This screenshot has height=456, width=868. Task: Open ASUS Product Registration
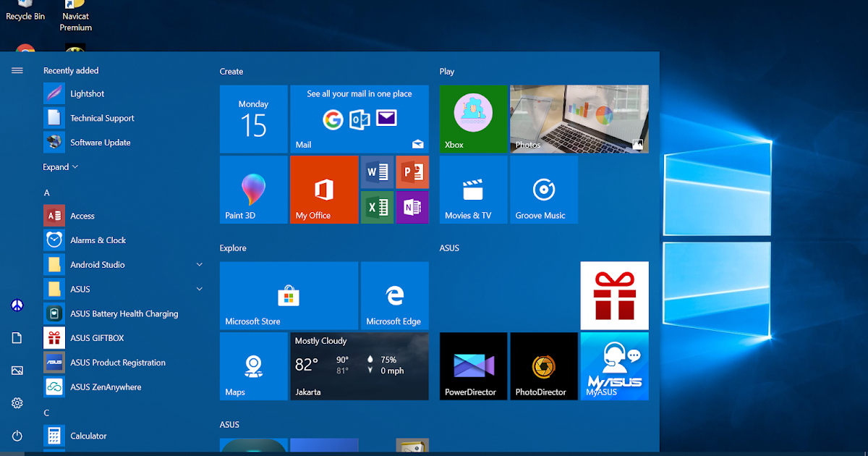[x=123, y=363]
